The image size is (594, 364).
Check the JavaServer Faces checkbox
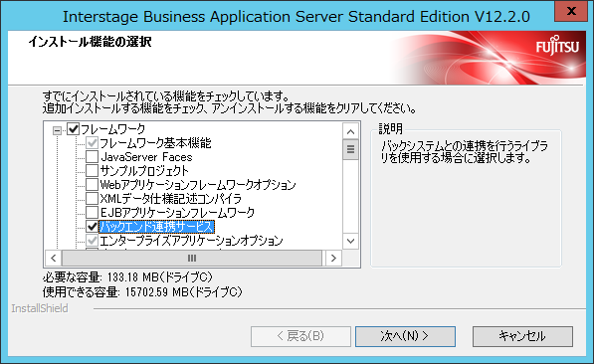pos(93,157)
